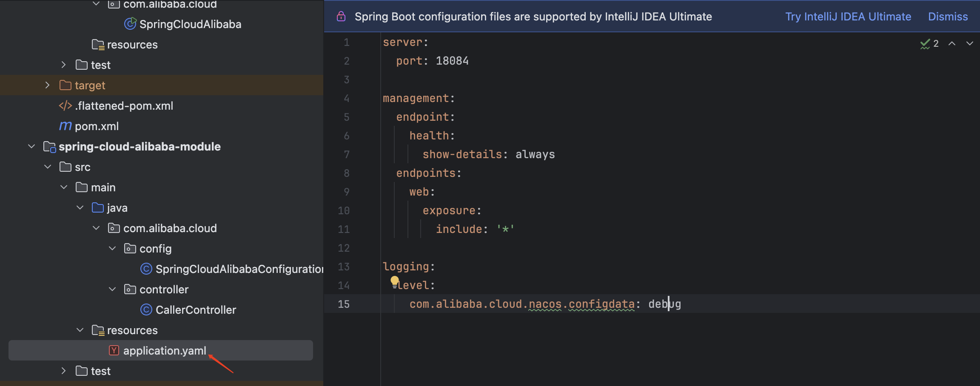980x386 pixels.
Task: Click the previous highlighted problem arrow icon
Action: pos(952,43)
